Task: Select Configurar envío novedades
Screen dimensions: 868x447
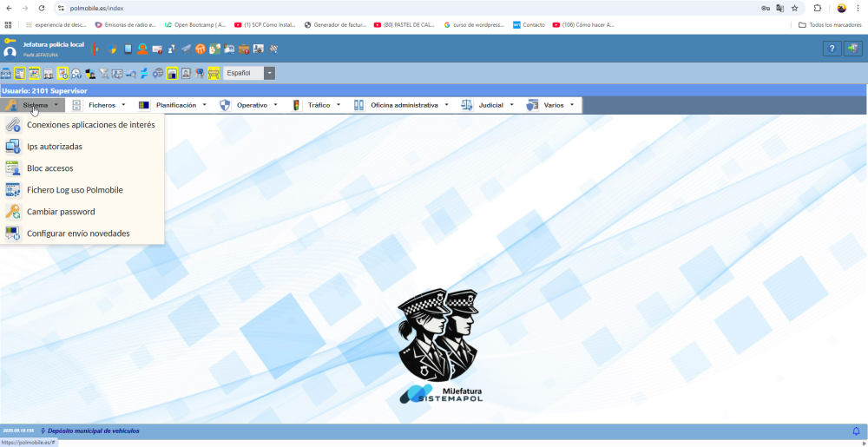Action: 78,233
